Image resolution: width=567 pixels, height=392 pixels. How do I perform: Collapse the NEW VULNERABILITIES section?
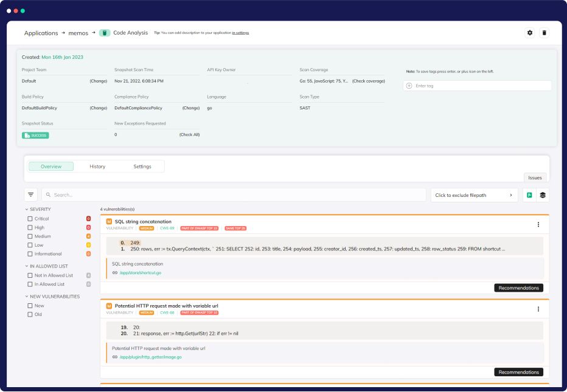[x=27, y=297]
